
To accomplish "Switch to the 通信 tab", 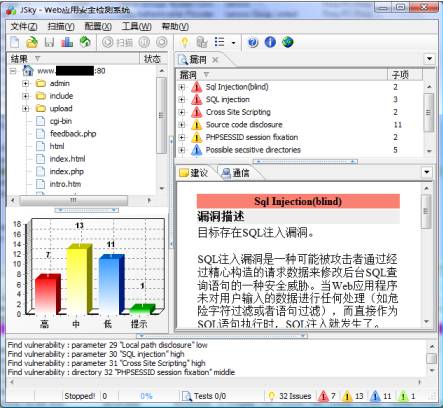I will click(236, 173).
